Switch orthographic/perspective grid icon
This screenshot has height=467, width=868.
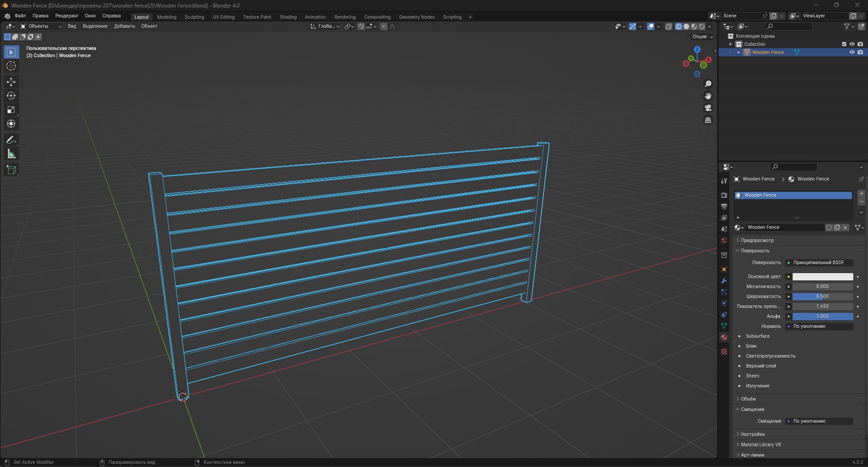tap(708, 120)
